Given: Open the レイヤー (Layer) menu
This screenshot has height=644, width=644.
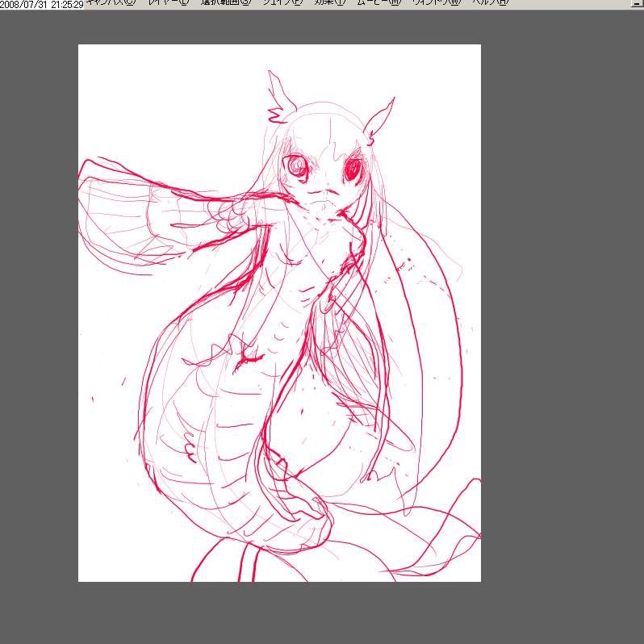Looking at the screenshot, I should (x=168, y=3).
